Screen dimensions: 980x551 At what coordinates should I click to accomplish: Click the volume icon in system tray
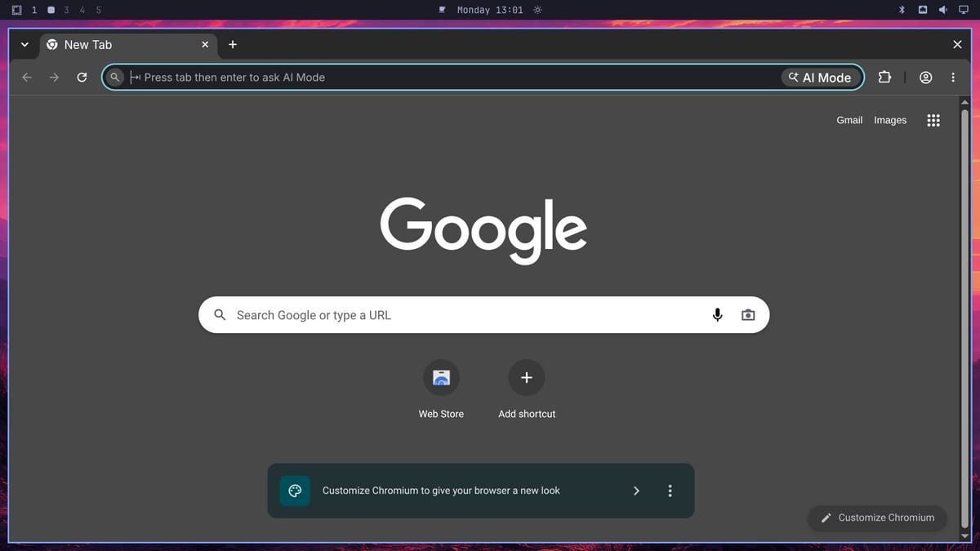(x=943, y=10)
